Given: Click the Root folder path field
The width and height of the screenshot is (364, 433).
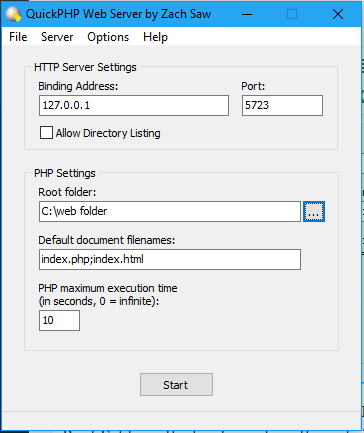Looking at the screenshot, I should [170, 211].
